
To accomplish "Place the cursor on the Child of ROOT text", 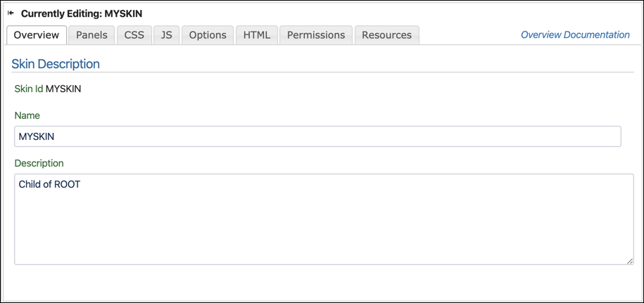I will 49,184.
